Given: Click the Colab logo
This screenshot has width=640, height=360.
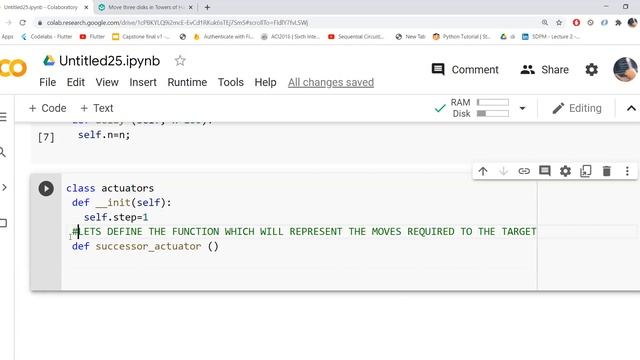Looking at the screenshot, I should pos(13,68).
